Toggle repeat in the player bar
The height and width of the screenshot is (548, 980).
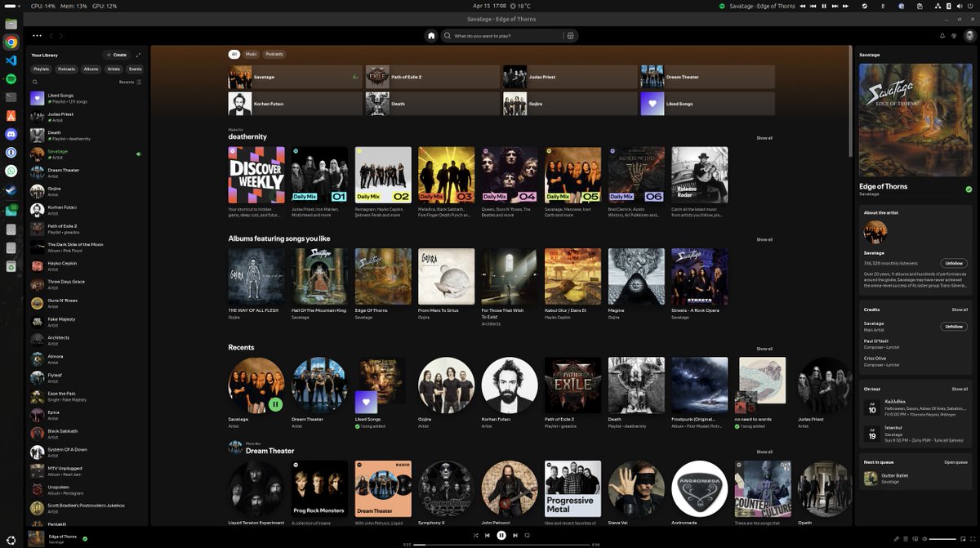pos(527,536)
